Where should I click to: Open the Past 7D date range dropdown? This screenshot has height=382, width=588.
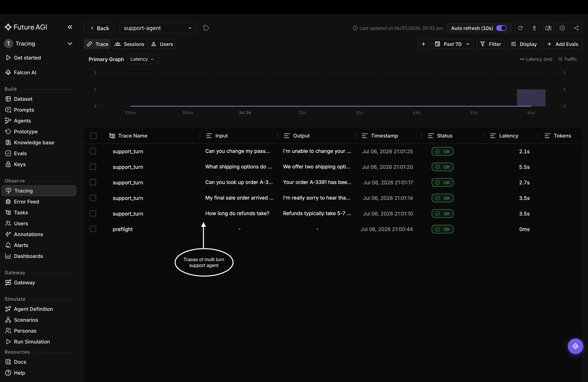tap(452, 44)
